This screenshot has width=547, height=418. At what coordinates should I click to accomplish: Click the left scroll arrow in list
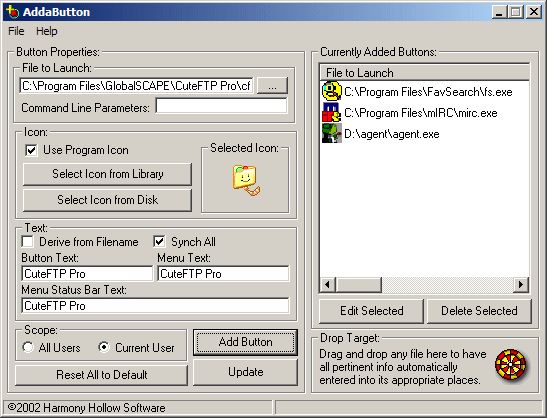tap(327, 285)
